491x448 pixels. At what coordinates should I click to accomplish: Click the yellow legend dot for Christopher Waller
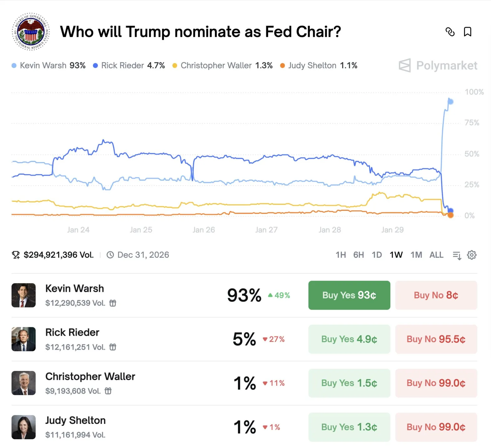point(175,65)
